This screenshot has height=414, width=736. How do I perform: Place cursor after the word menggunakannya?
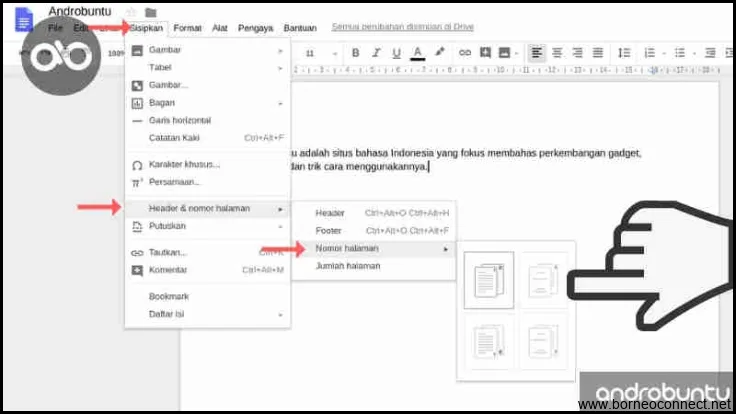(x=428, y=167)
